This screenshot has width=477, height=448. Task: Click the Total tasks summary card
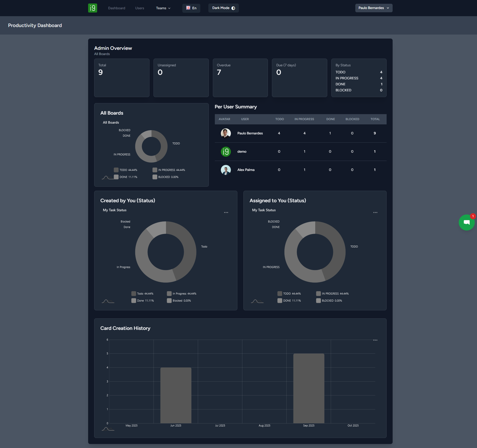coord(122,78)
